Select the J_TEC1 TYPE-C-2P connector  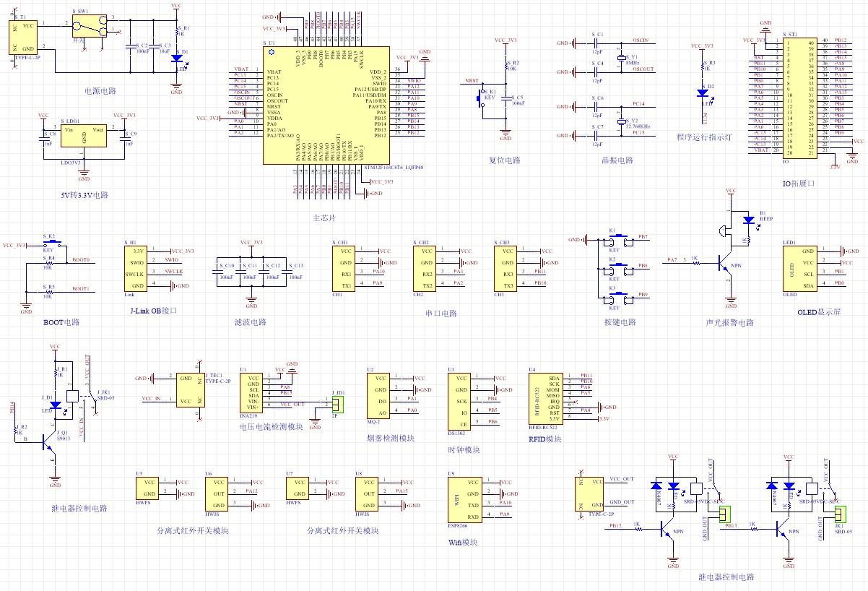(190, 389)
